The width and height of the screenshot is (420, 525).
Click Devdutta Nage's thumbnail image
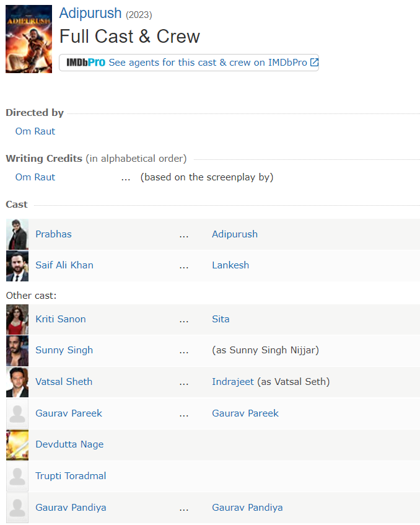coord(17,444)
